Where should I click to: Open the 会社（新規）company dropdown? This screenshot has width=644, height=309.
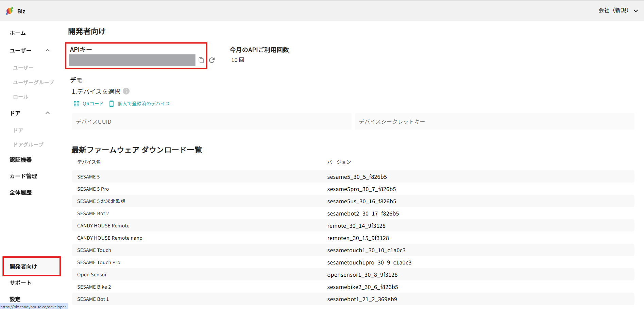[x=618, y=11]
